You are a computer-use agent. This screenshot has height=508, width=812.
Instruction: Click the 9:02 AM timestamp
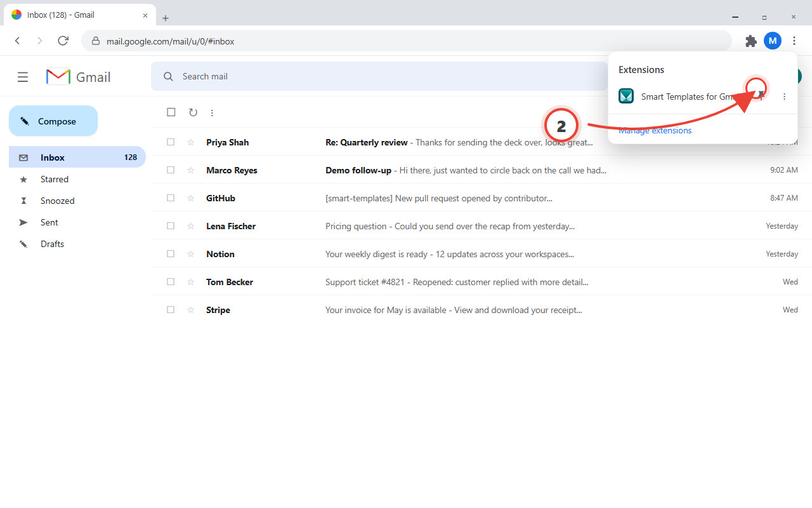784,170
